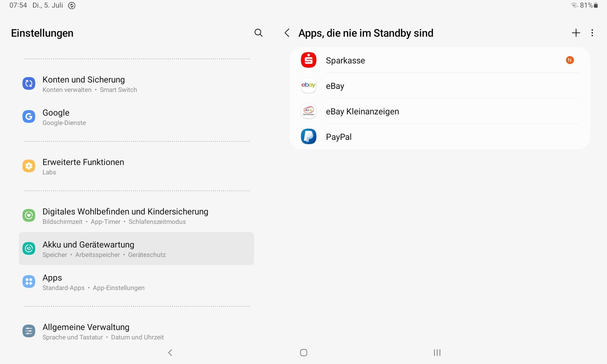Tap the back arrow beside Apps, die nie im Standby sind
This screenshot has width=607, height=364.
[287, 33]
